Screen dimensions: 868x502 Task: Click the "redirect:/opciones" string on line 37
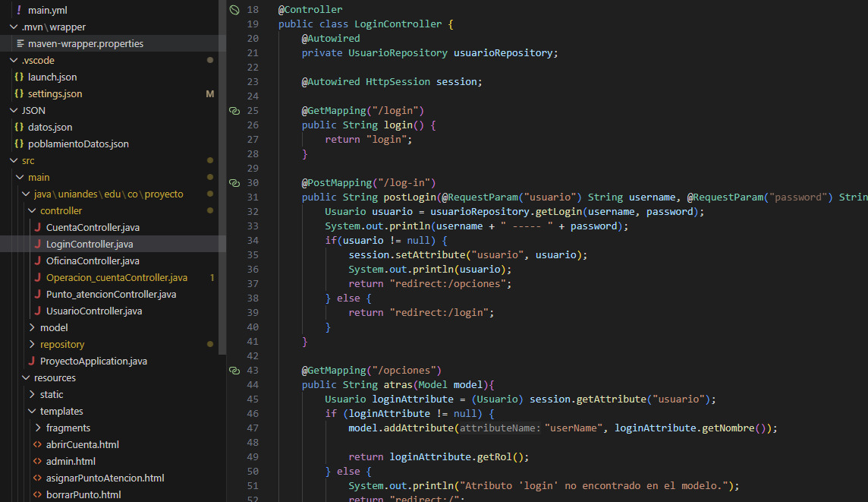[448, 284]
